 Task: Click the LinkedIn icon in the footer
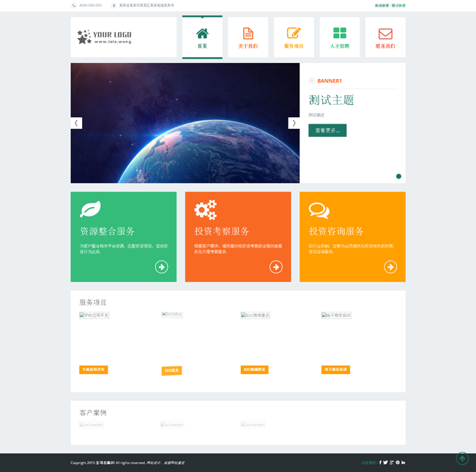coord(404,462)
